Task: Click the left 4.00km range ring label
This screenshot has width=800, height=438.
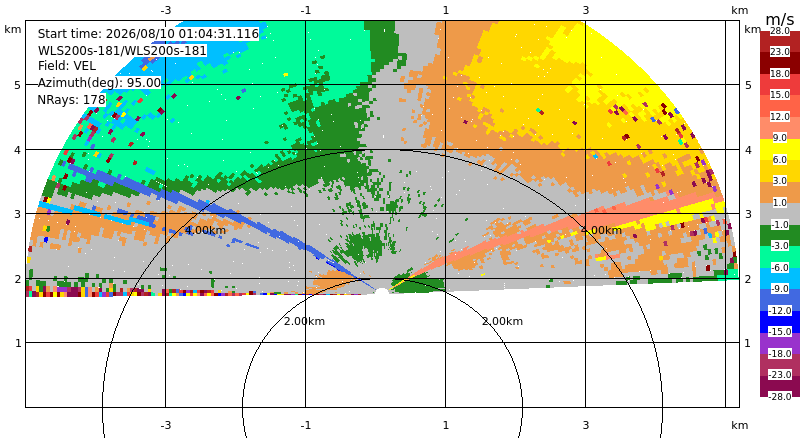Action: [205, 230]
